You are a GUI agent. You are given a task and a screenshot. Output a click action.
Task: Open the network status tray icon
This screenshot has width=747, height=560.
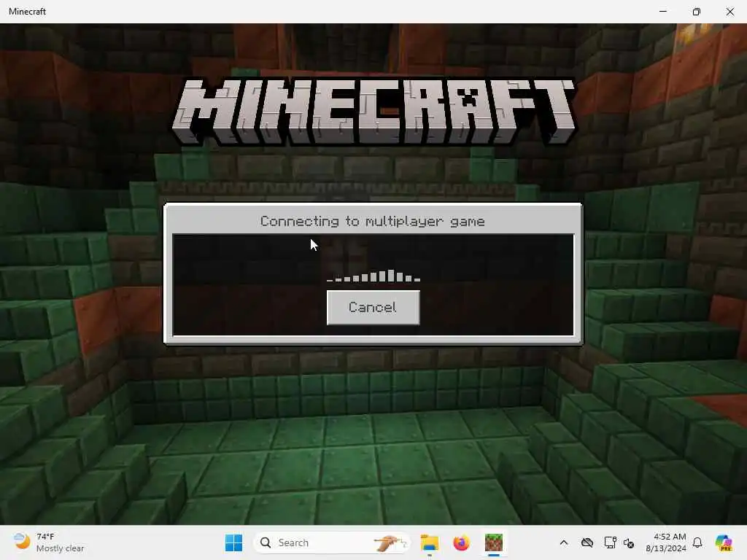click(610, 542)
